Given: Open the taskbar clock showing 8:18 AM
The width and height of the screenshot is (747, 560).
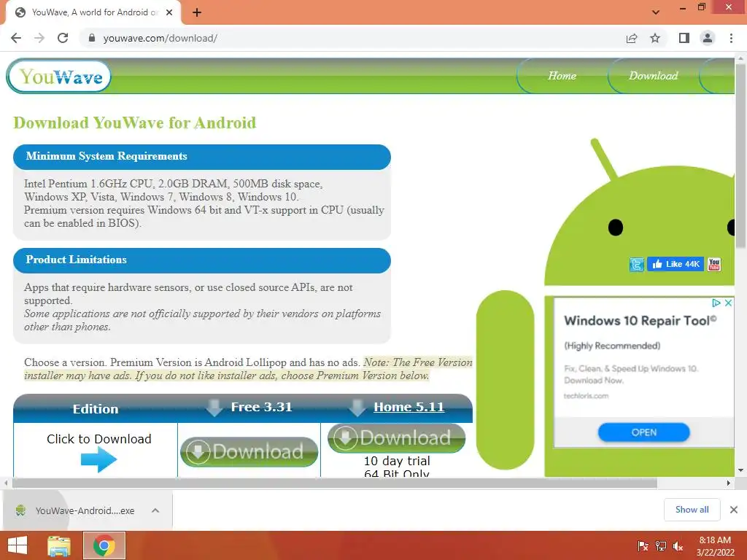Looking at the screenshot, I should click(x=715, y=546).
